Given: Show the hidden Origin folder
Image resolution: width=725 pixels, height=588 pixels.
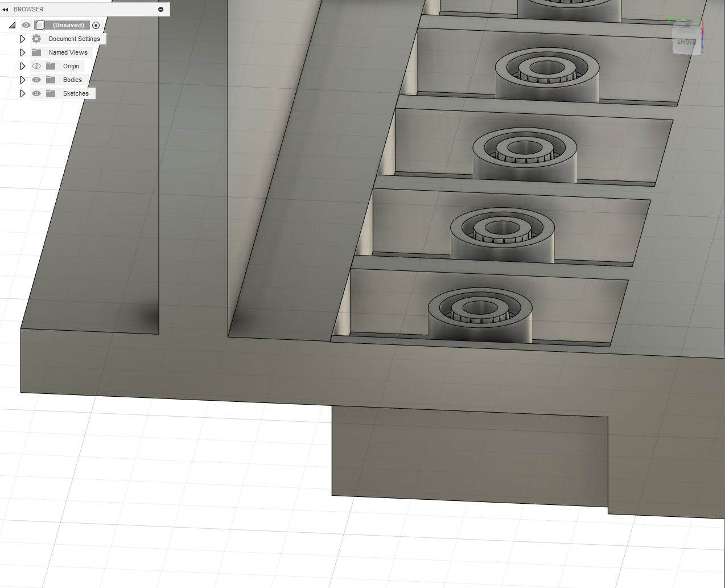Looking at the screenshot, I should click(36, 66).
